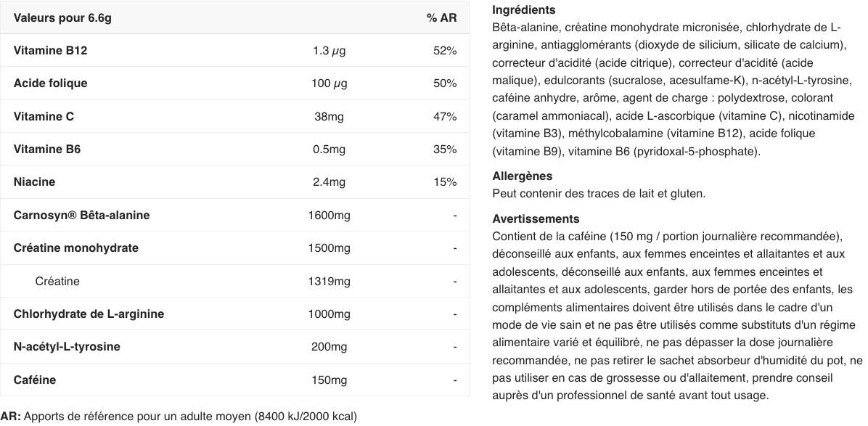The height and width of the screenshot is (426, 868).
Task: Select the Niacine row label
Action: [34, 182]
